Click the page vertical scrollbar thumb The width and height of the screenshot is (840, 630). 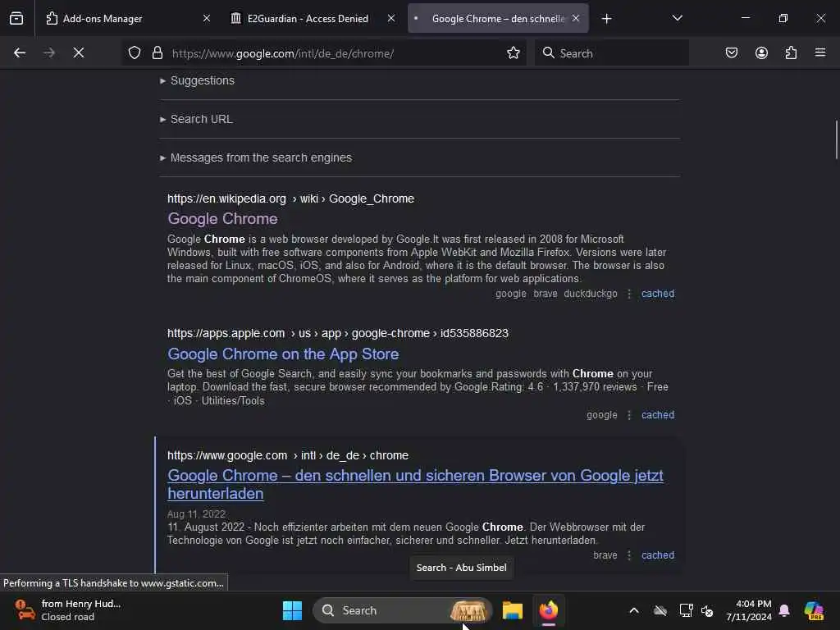click(836, 139)
